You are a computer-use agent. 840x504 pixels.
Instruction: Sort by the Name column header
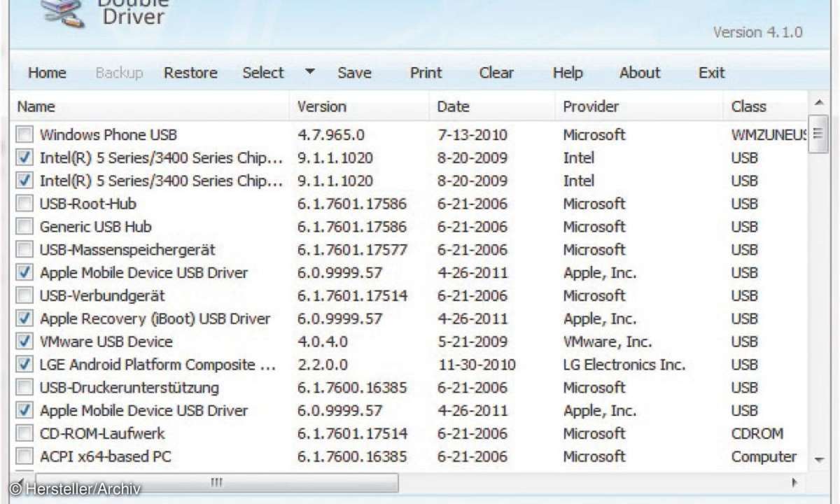click(150, 106)
